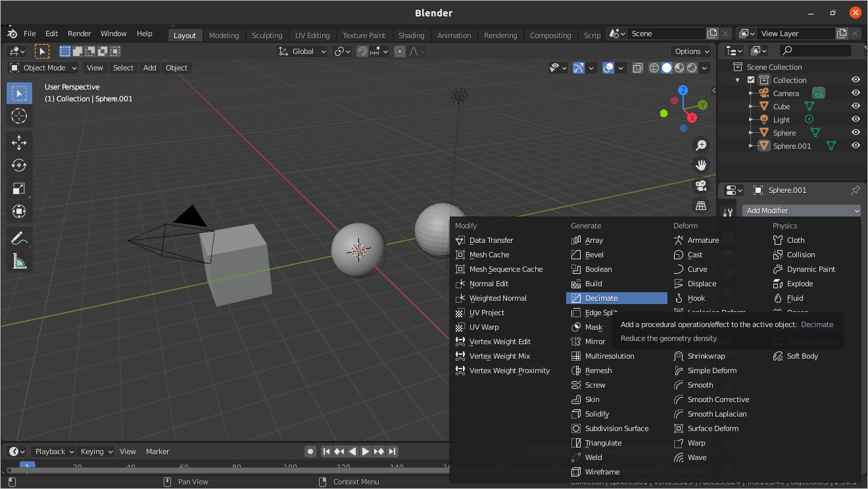
Task: Select the Annotate pencil tool
Action: click(x=19, y=239)
